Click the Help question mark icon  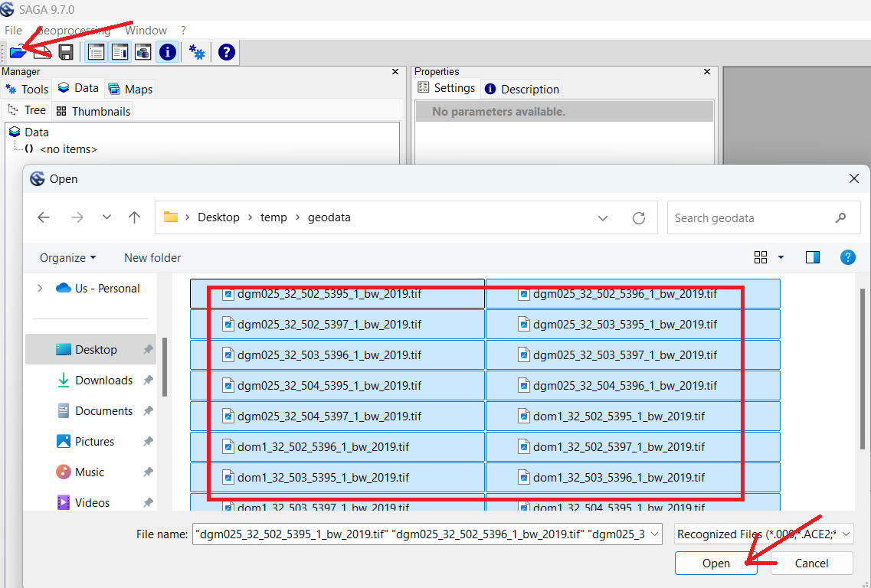click(226, 52)
